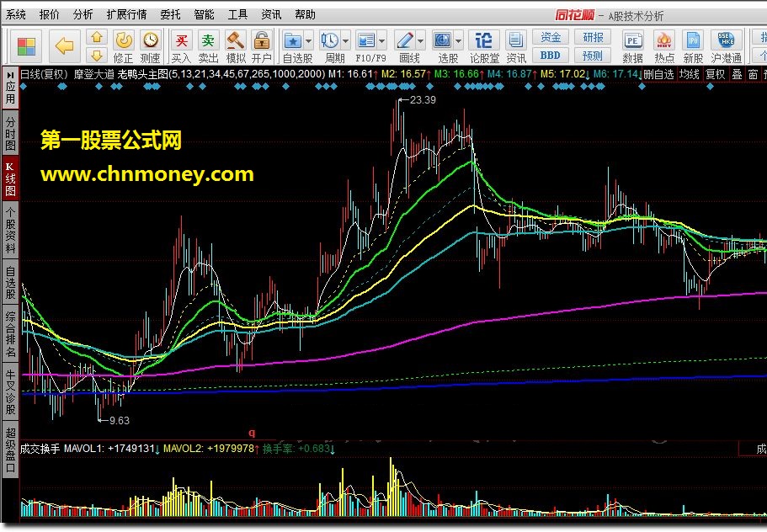This screenshot has height=532, width=767.
Task: Toggle the 均线 moving averages button
Action: (690, 75)
